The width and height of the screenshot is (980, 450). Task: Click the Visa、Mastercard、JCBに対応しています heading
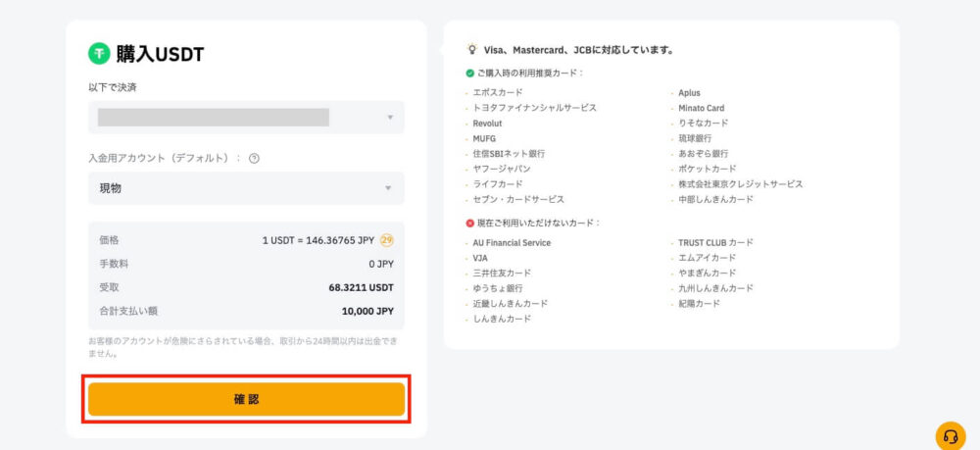(579, 50)
